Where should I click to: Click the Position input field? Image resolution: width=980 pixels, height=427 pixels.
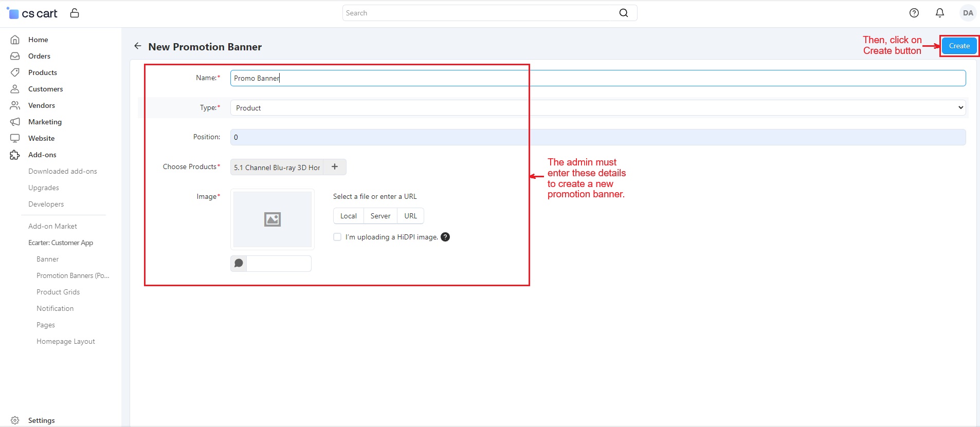pos(597,137)
